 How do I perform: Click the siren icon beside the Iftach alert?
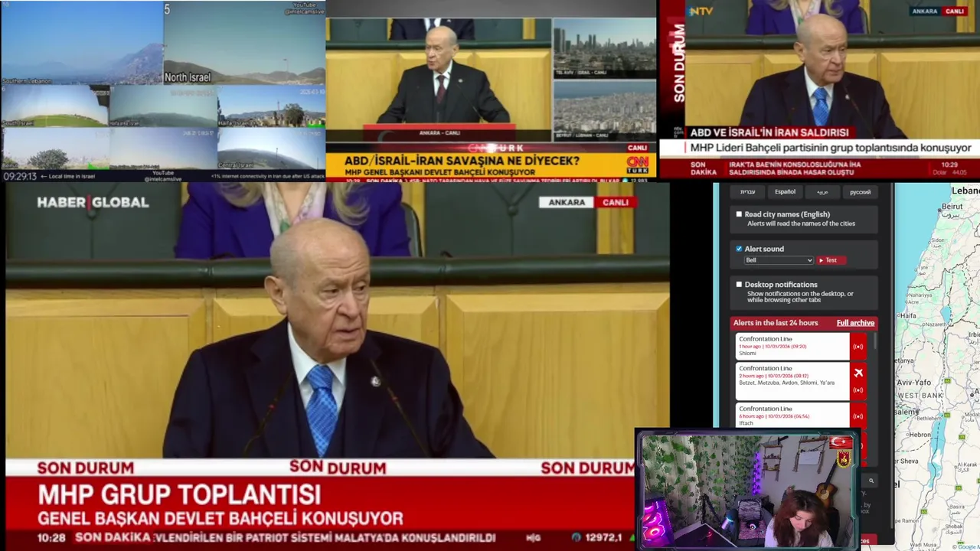coord(858,416)
